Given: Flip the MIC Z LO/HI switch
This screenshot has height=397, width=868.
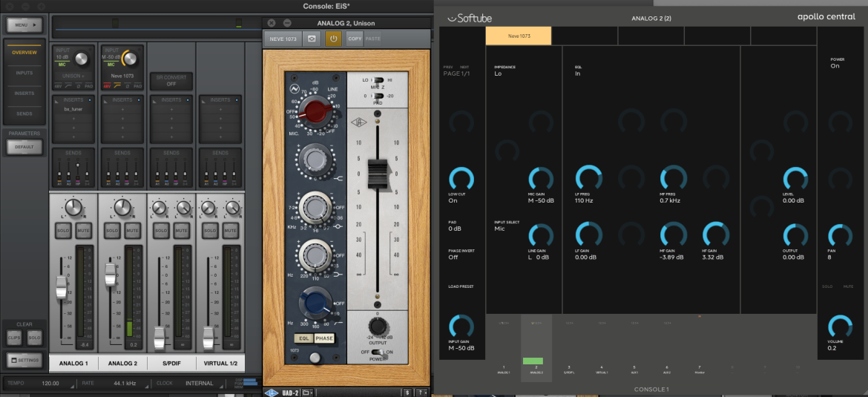Looking at the screenshot, I should 378,80.
